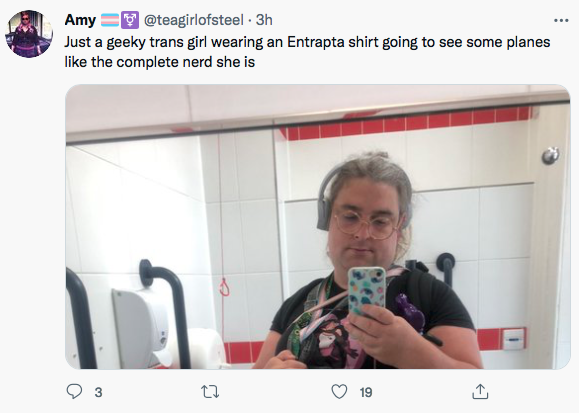This screenshot has height=413, width=579.
Task: Open Amy's round profile avatar
Action: point(29,34)
